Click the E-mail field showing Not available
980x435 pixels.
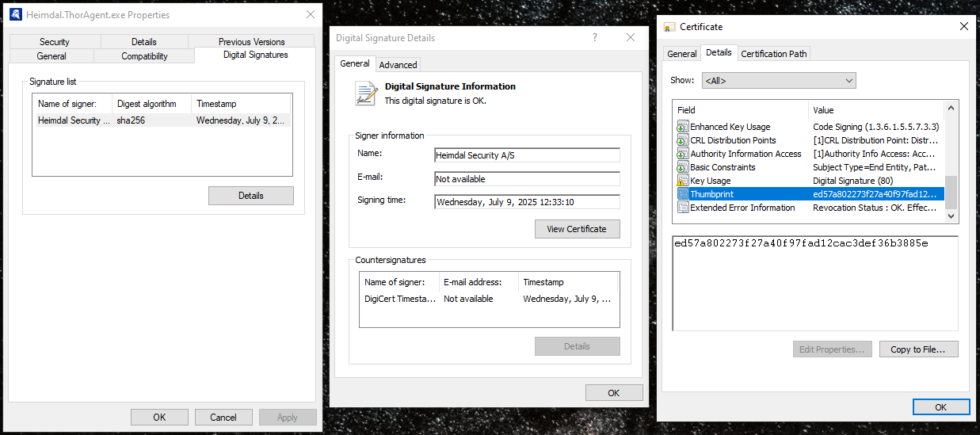point(527,179)
